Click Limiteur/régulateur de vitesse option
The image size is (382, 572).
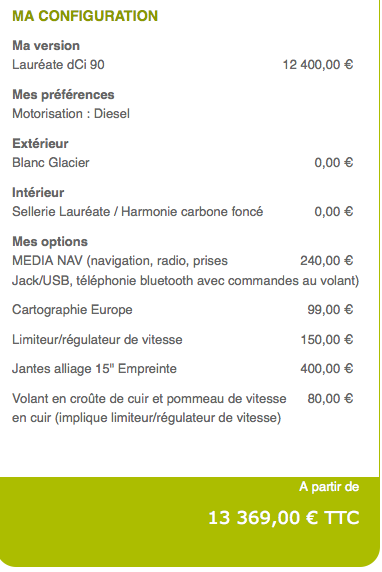click(97, 340)
